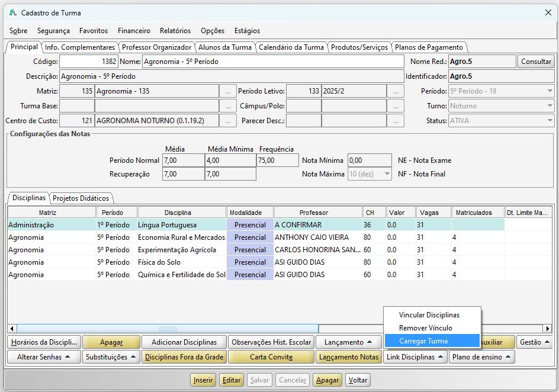Expand the Plano de ensino dropdown button
Image resolution: width=559 pixels, height=392 pixels.
tap(481, 356)
